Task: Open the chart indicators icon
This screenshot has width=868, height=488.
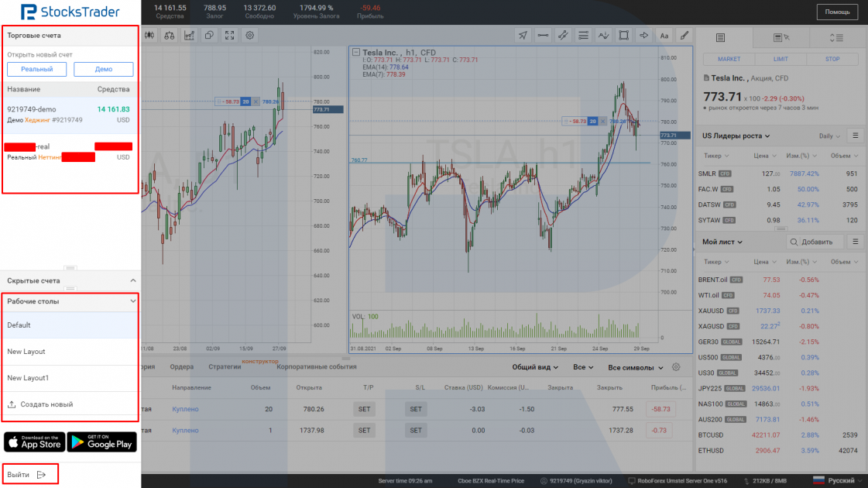Action: tap(190, 36)
